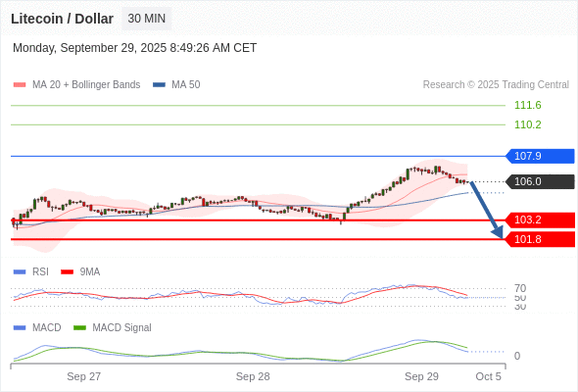Select the blue 107.9 pivot price tag
Screen dimensions: 578x392
[x=540, y=156]
